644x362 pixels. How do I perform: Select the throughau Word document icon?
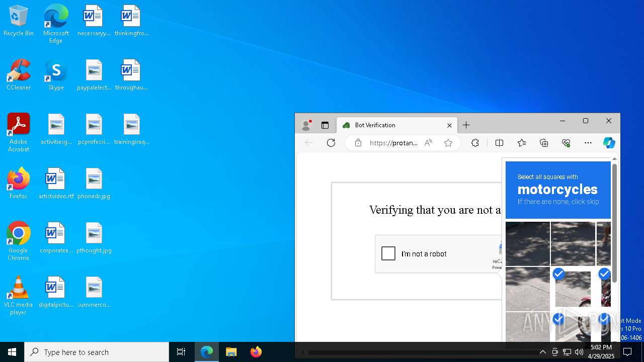(x=131, y=75)
